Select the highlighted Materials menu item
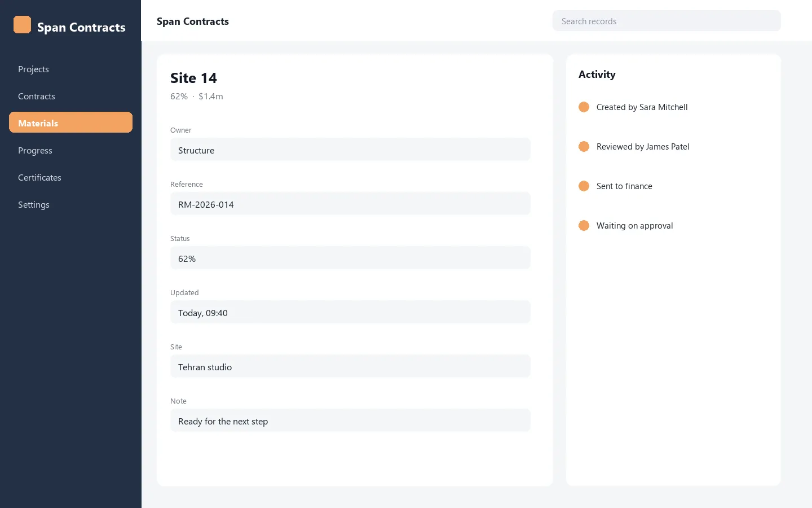812x508 pixels. 70,122
